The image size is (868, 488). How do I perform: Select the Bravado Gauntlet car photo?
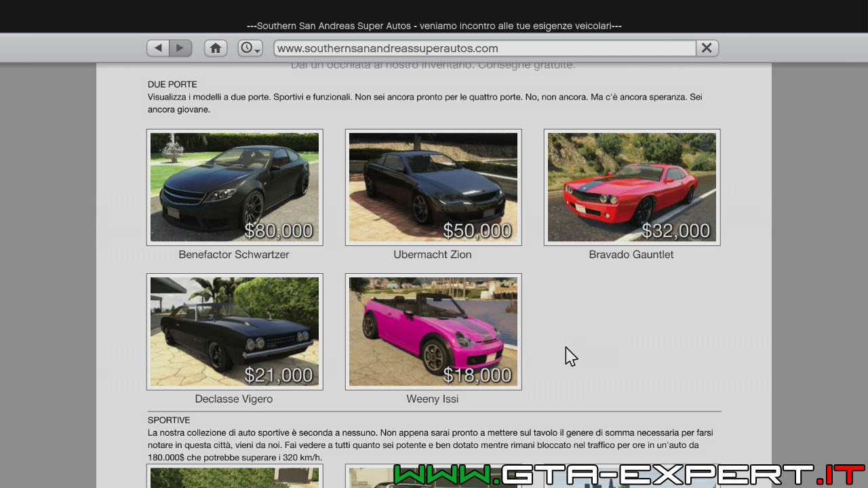point(632,187)
